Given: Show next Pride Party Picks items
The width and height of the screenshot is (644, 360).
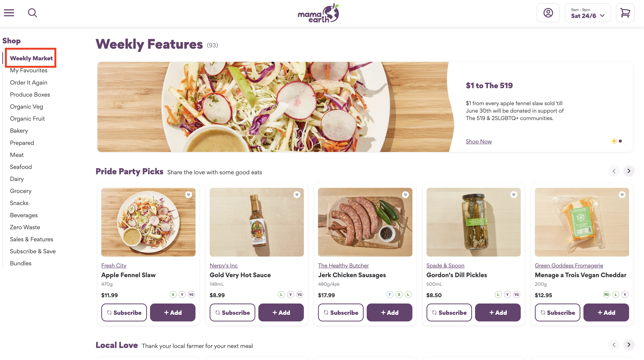Looking at the screenshot, I should 629,171.
